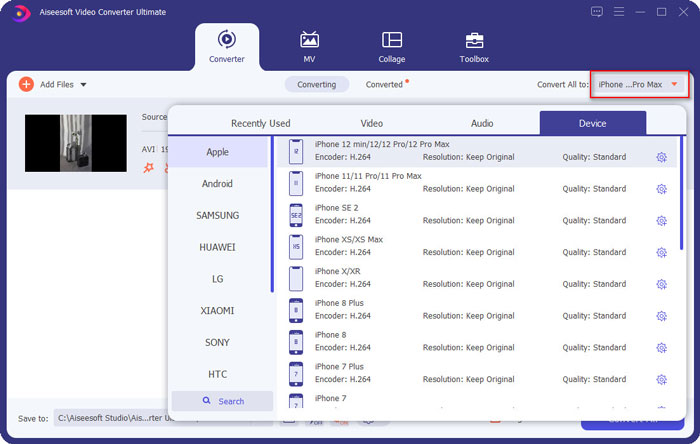Image resolution: width=700 pixels, height=444 pixels.
Task: Open settings gear for iPhone XS/XS Max
Action: click(x=662, y=252)
